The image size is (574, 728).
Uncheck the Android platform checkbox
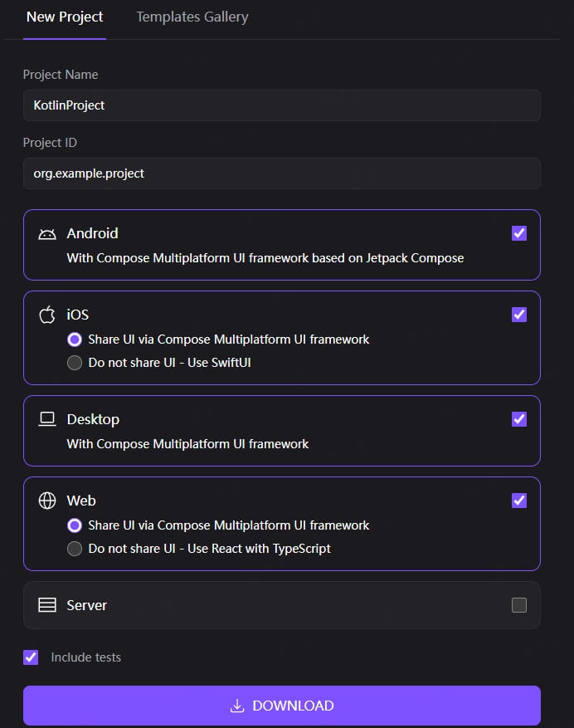coord(519,233)
